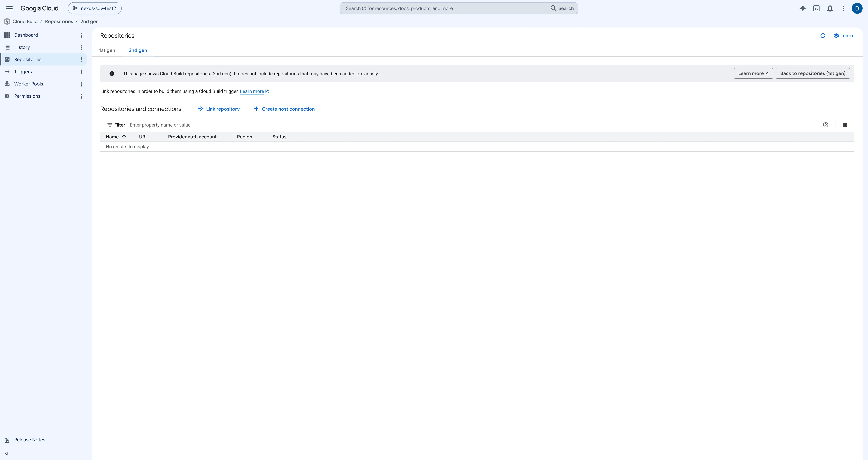Open notifications bell icon
This screenshot has height=460, width=868.
point(830,8)
